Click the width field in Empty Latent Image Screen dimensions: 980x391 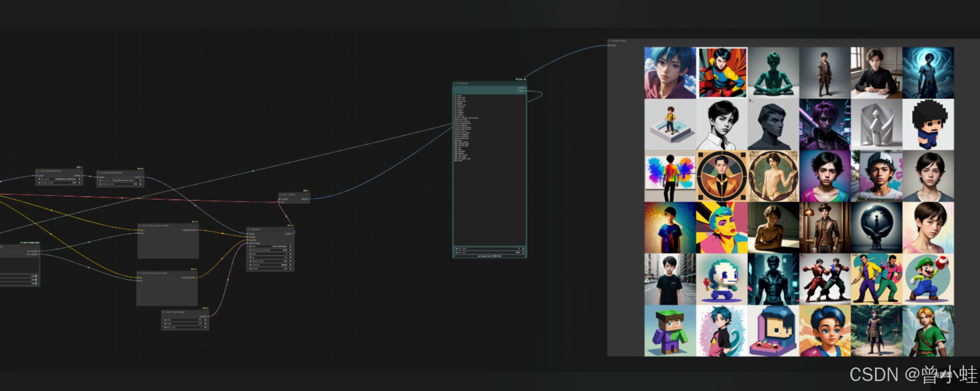tap(185, 320)
